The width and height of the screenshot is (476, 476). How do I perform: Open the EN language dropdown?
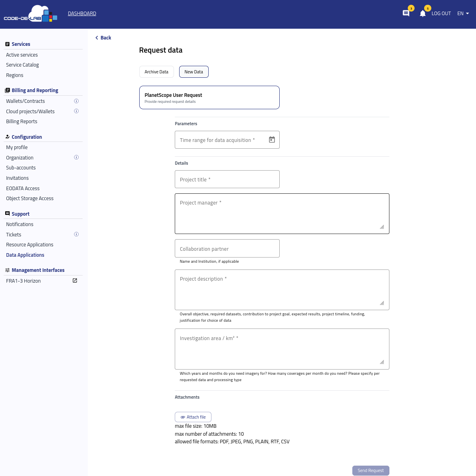point(463,14)
